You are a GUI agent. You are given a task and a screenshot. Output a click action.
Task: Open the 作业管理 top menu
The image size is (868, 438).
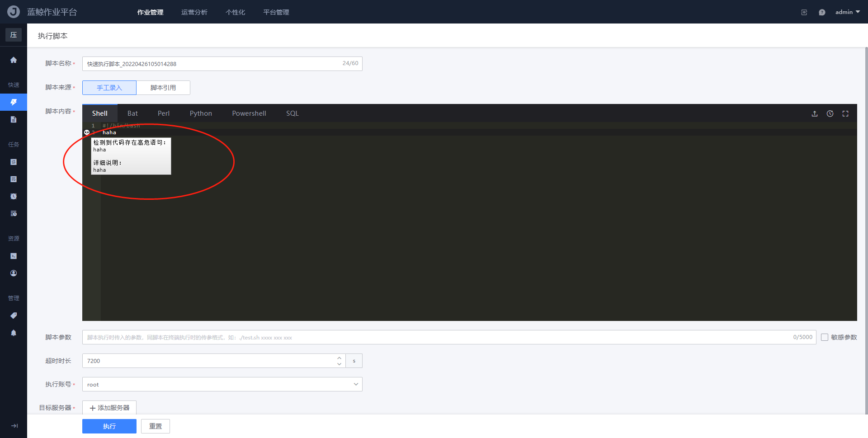[150, 12]
